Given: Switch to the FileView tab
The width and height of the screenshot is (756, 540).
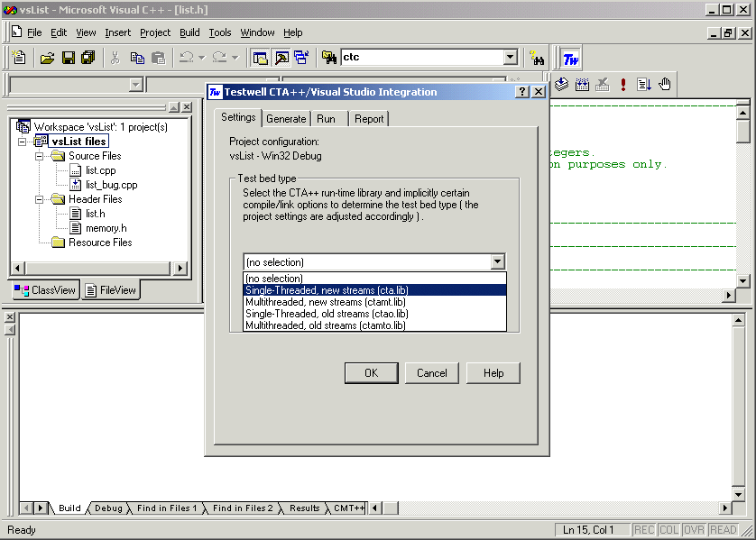Looking at the screenshot, I should 111,290.
